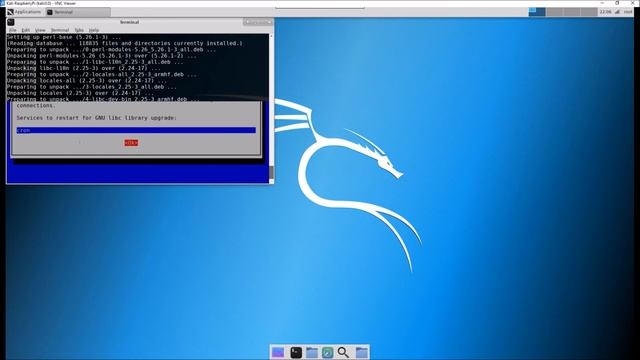
Task: Open the Edit menu in Terminal
Action: coord(25,30)
